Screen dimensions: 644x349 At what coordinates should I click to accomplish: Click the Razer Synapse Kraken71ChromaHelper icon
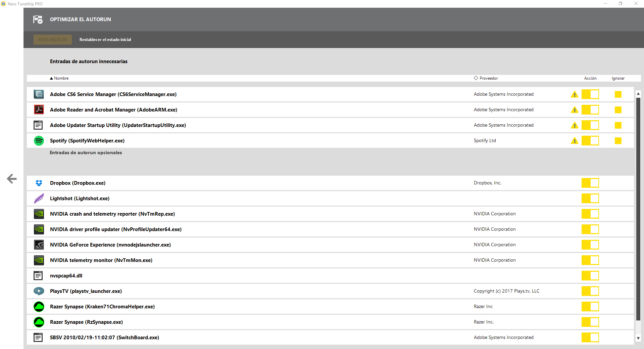[x=39, y=307]
